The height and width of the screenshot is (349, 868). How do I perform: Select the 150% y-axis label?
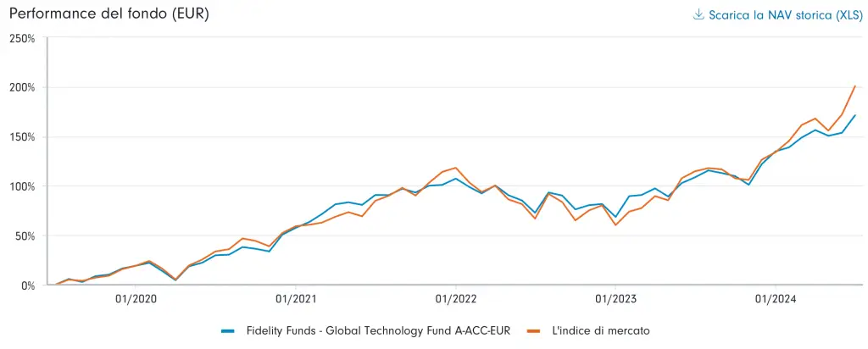[22, 136]
